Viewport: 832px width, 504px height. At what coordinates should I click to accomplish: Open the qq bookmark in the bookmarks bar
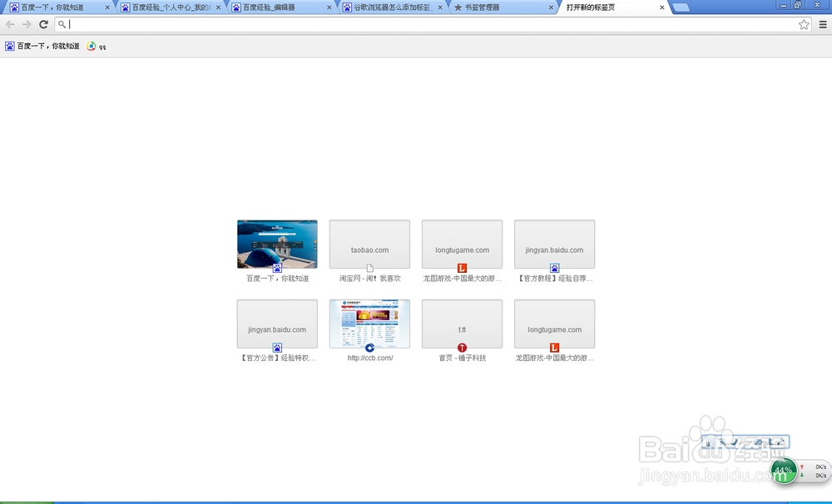[x=97, y=46]
